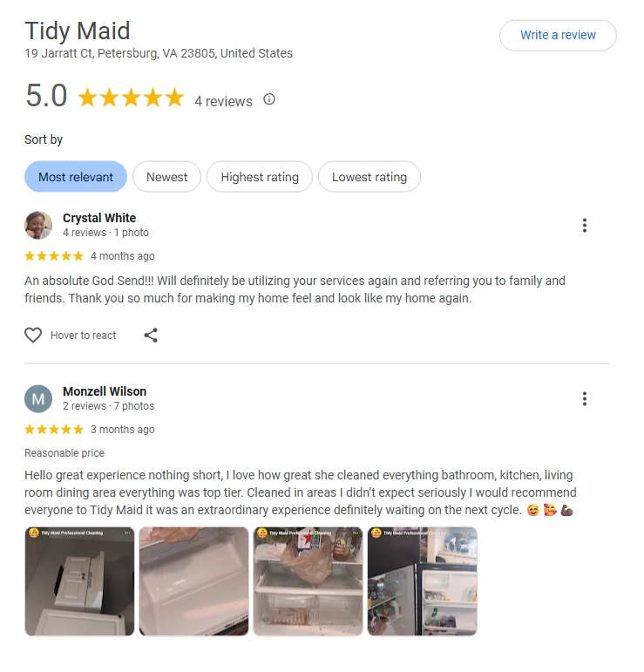This screenshot has width=644, height=672.
Task: View the fridge door shelves photo
Action: pos(423,581)
